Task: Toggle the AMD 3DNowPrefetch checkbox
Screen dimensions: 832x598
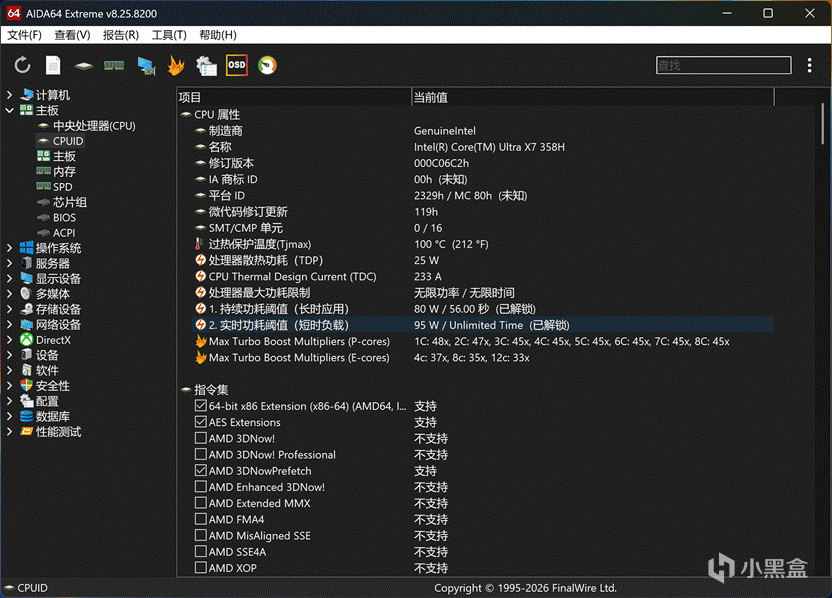Action: pos(201,470)
